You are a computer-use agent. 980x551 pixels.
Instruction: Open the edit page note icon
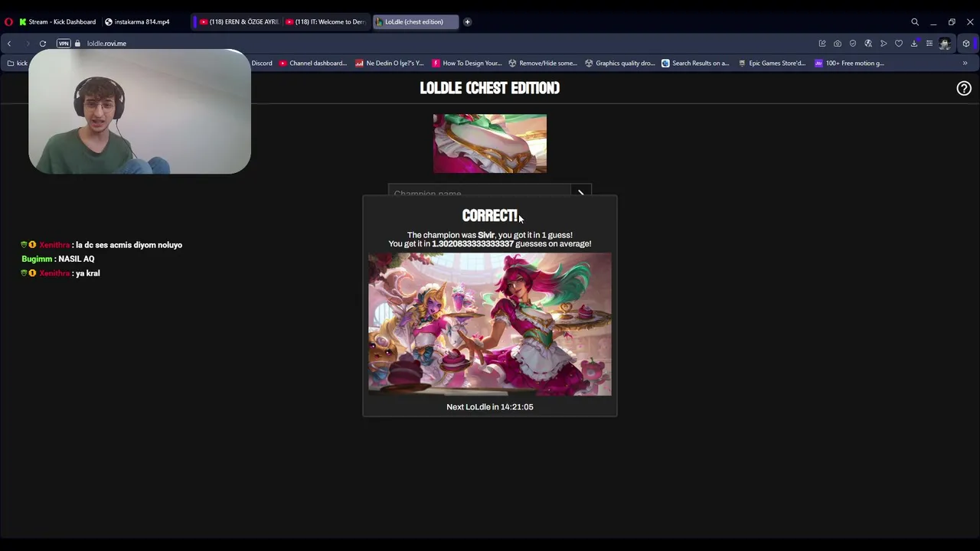click(822, 44)
